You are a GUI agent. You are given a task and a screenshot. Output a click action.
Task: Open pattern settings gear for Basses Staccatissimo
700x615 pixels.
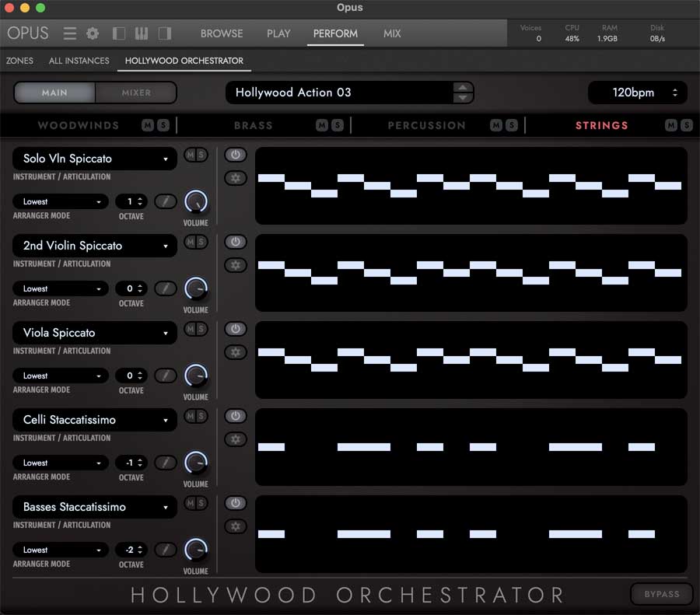click(x=235, y=526)
